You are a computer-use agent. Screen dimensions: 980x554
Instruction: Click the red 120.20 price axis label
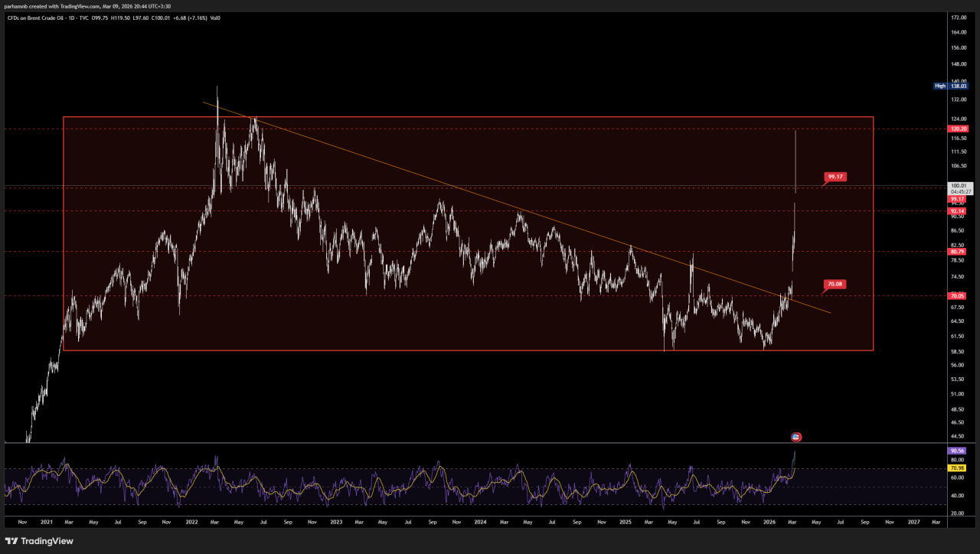point(957,129)
